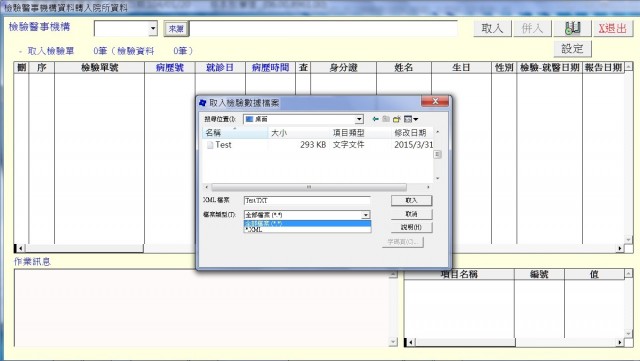Click the dialog title bar system icon
Screen dimensions: 640x361
203,103
